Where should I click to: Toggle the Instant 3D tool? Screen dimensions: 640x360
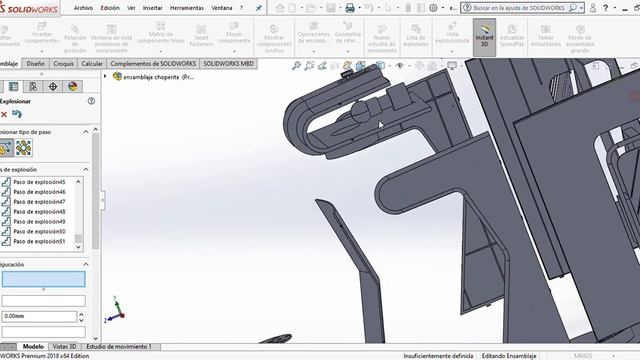click(x=484, y=37)
